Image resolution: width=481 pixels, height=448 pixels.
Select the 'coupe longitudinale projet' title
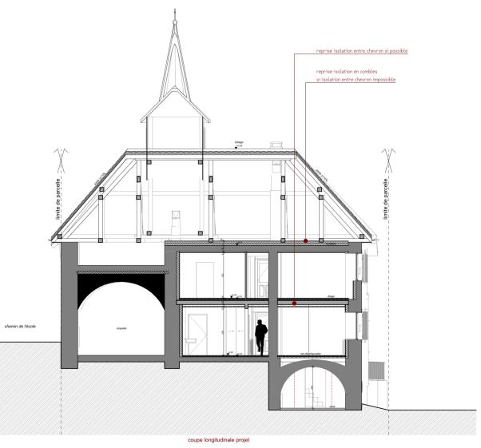[x=219, y=440]
